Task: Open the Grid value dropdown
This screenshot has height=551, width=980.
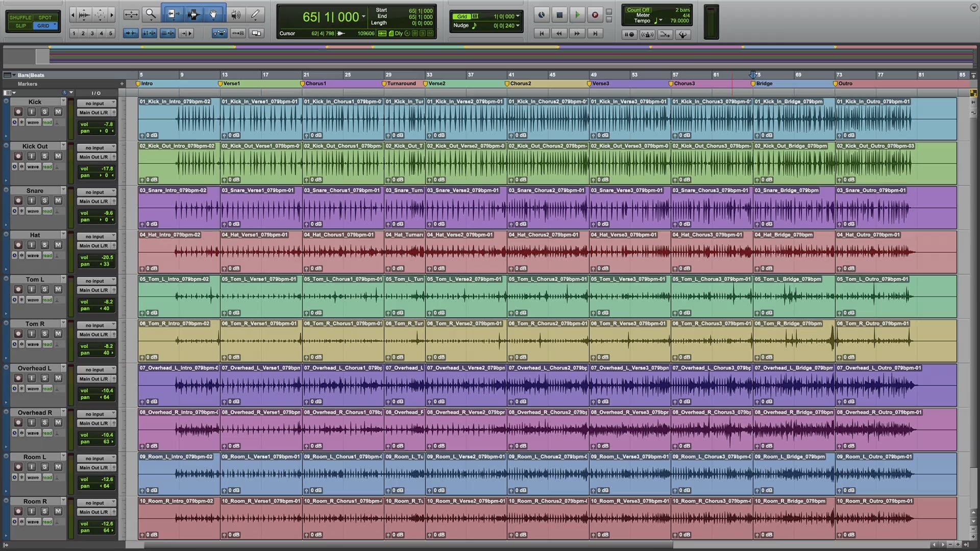Action: click(518, 16)
